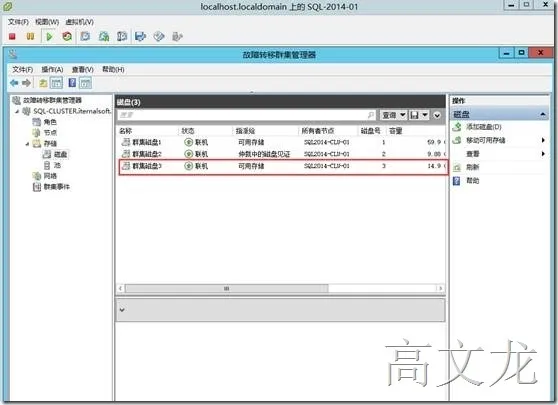Click the search magnifier icon
Image resolution: width=558 pixels, height=405 pixels.
371,115
